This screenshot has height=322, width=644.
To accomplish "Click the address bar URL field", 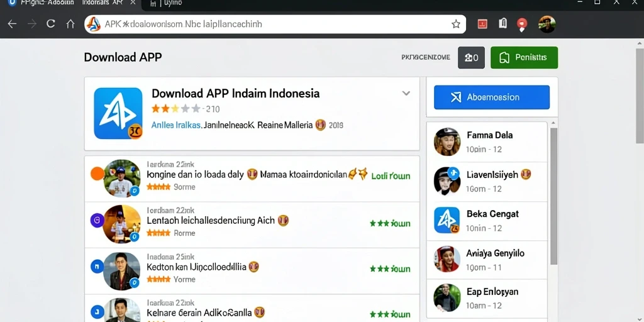I will tap(275, 25).
